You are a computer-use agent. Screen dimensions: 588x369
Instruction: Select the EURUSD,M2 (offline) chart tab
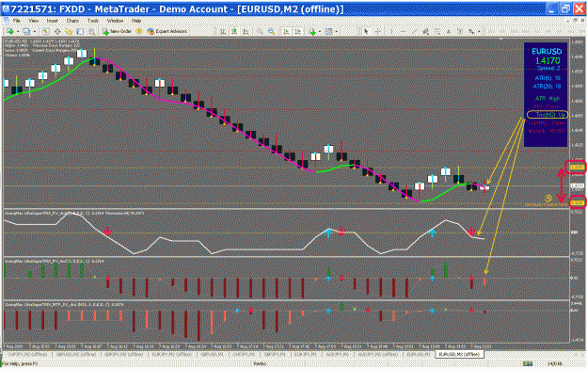(459, 354)
